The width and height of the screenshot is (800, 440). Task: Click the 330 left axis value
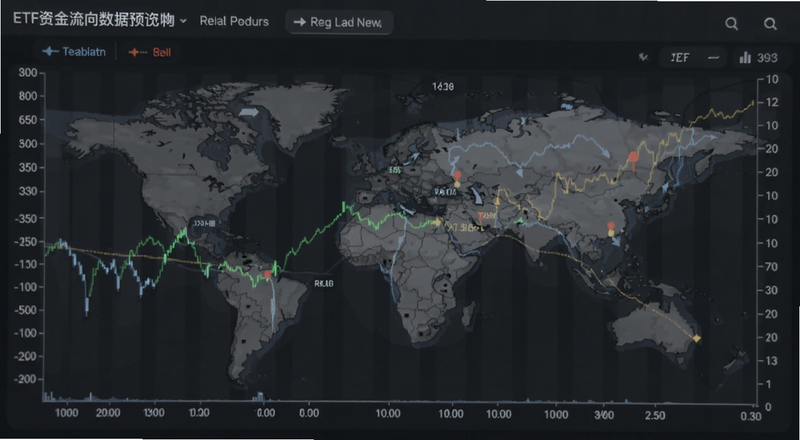(28, 191)
